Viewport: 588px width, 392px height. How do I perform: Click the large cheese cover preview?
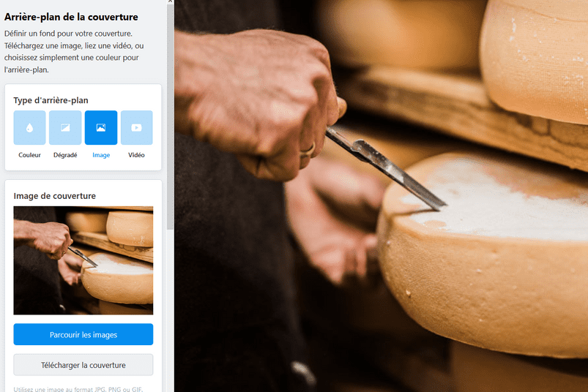coord(381,196)
